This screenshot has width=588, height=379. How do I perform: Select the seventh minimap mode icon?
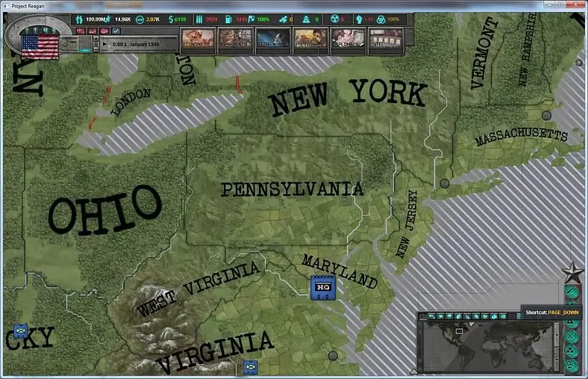coord(485,316)
